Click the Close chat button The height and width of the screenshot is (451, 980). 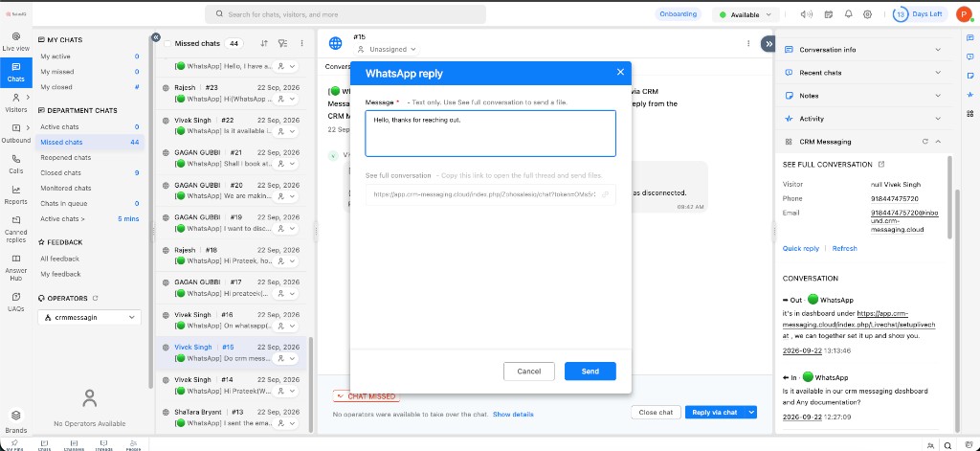656,412
